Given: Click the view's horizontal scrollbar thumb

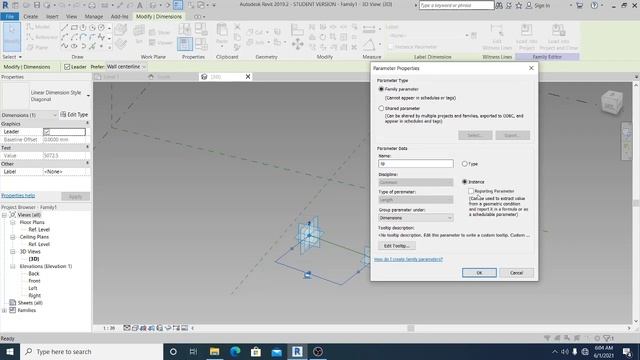Looking at the screenshot, I should [411, 328].
